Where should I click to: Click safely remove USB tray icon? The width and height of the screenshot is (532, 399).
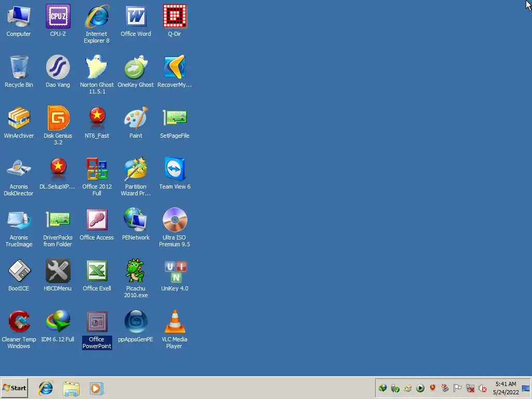395,388
